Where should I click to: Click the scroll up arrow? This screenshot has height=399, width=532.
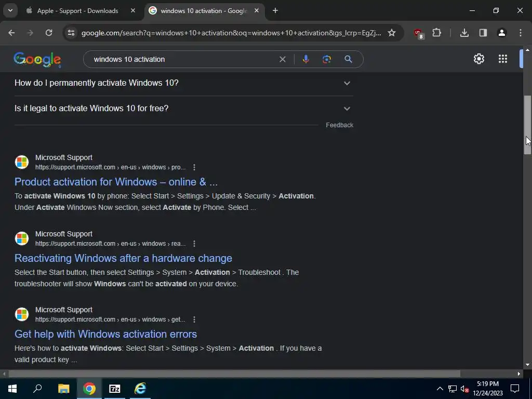527,50
